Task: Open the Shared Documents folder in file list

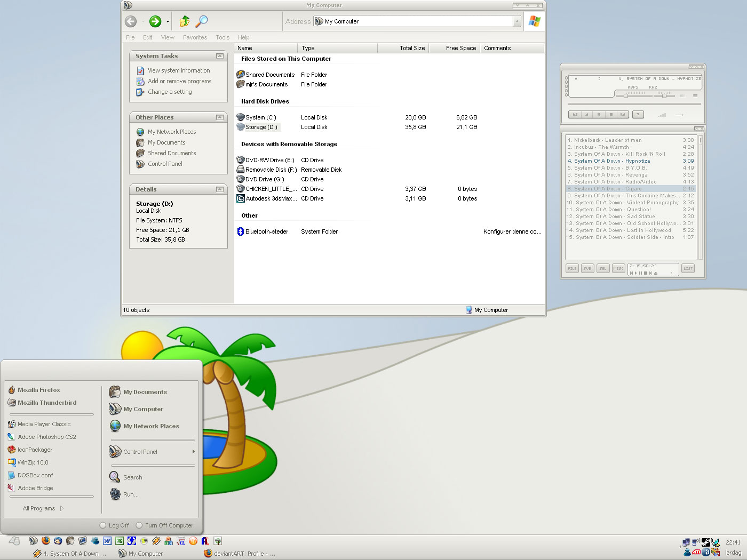Action: click(x=265, y=75)
